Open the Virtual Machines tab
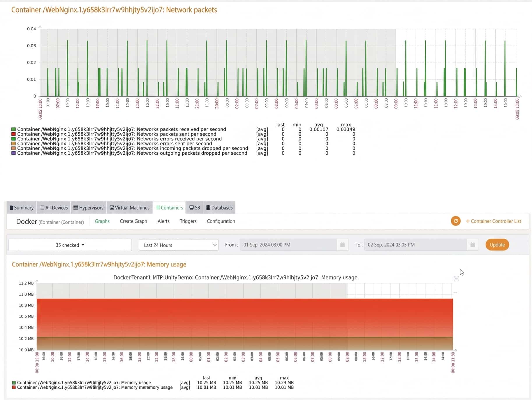This screenshot has height=400, width=532. tap(130, 208)
